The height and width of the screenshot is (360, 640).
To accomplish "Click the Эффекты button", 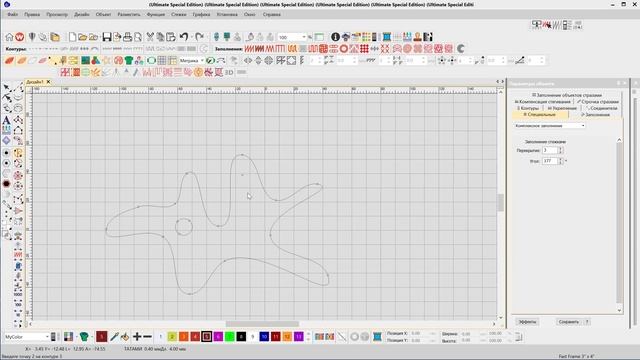I will (527, 322).
